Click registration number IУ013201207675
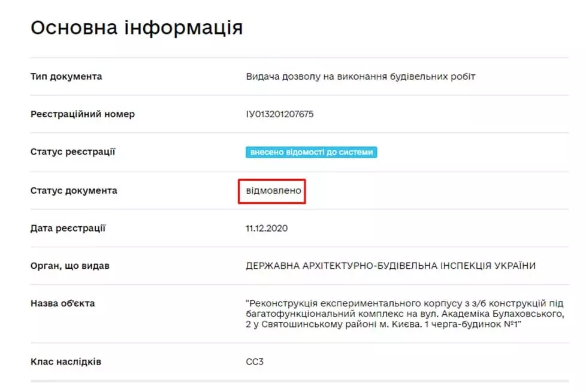Viewport: 586px width, 392px height. coord(279,114)
